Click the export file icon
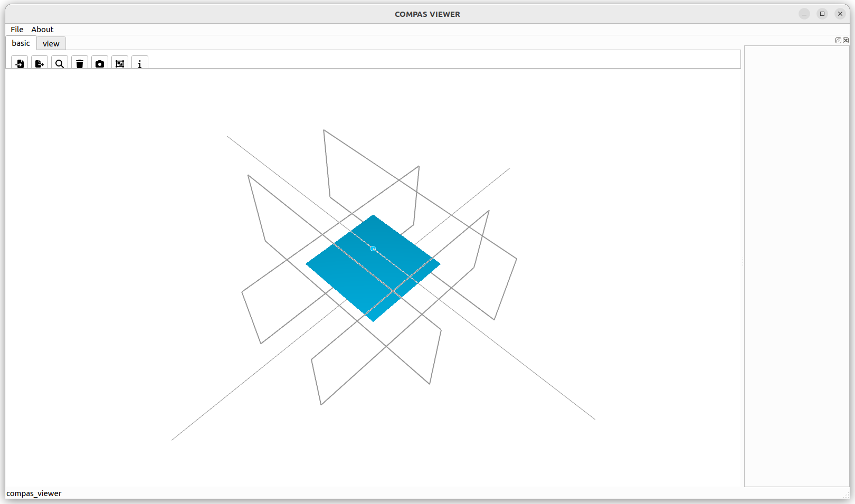 coord(40,63)
